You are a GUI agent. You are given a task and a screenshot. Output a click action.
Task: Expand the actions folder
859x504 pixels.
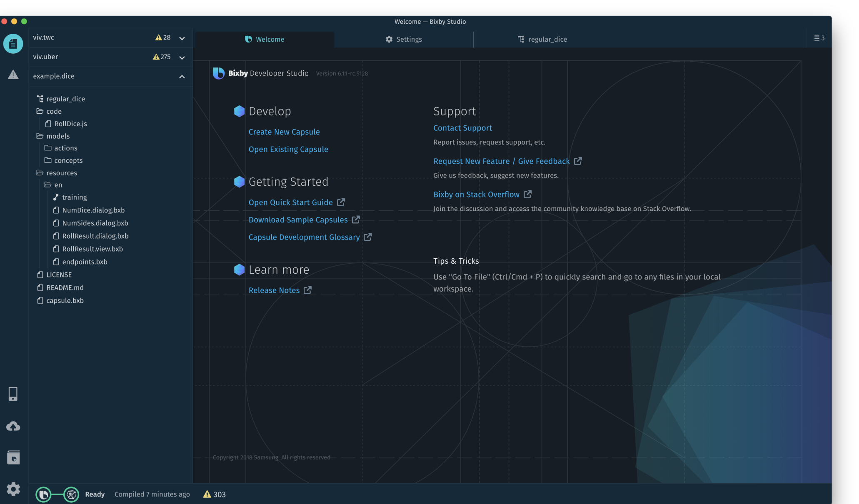[61, 148]
